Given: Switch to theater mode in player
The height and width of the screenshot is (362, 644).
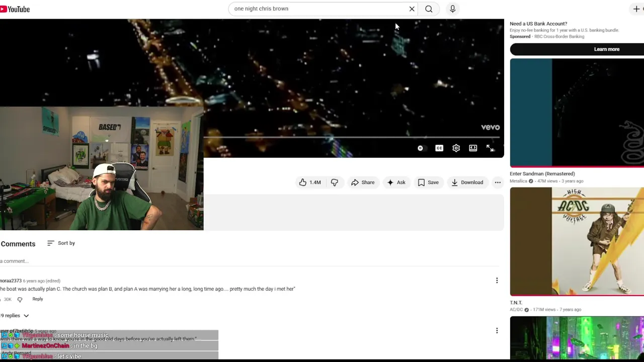Looking at the screenshot, I should (473, 148).
